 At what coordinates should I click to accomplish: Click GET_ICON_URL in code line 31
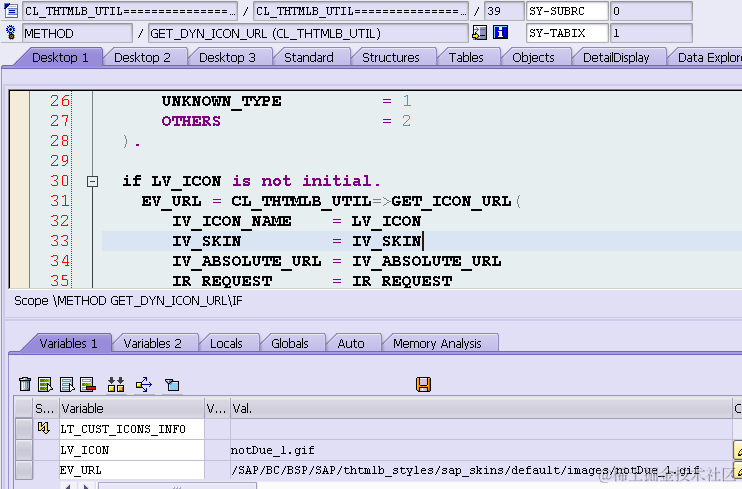451,201
